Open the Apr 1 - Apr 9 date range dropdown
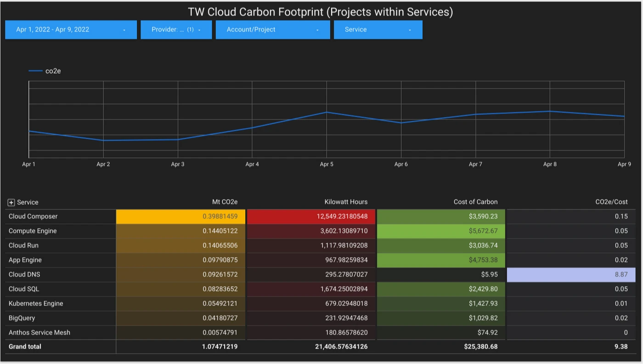Viewport: 643px width, 364px height. (71, 29)
